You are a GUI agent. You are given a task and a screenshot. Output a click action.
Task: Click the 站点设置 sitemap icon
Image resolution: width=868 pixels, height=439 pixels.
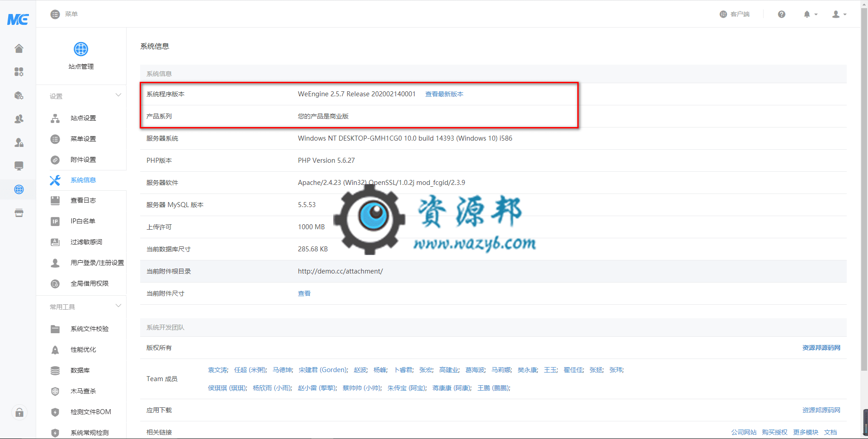coord(55,118)
